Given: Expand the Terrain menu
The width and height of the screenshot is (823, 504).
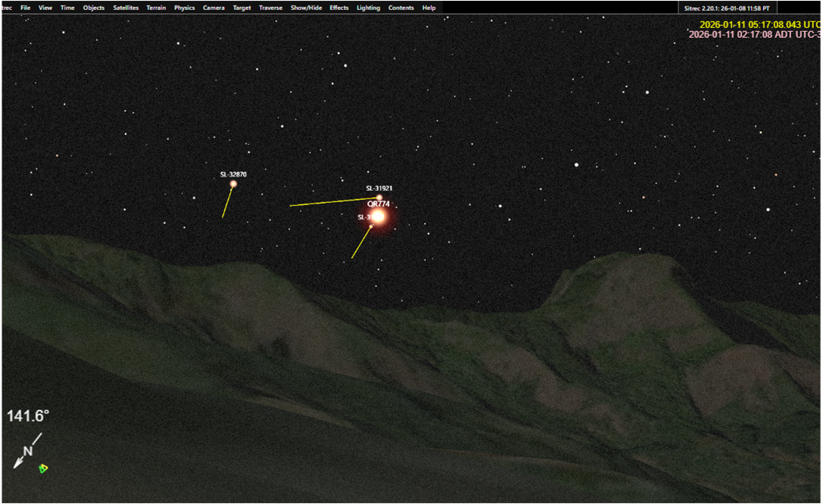Looking at the screenshot, I should (156, 8).
